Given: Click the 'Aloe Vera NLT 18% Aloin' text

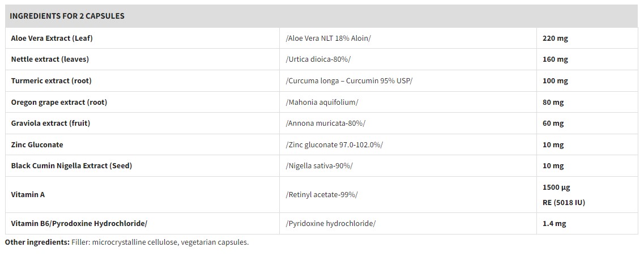Looking at the screenshot, I should tap(329, 38).
